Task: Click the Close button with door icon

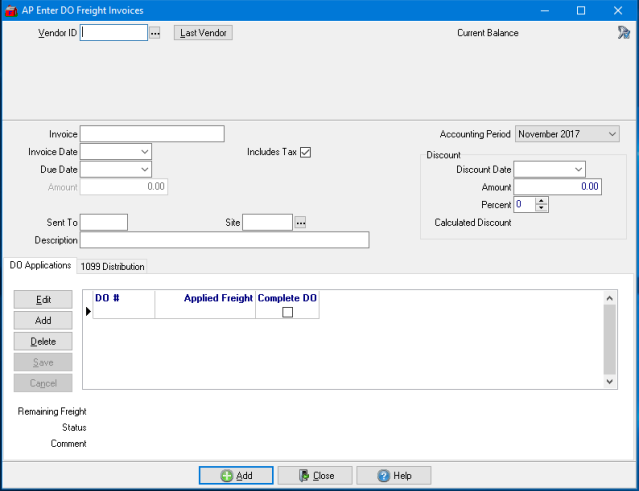Action: [x=314, y=476]
